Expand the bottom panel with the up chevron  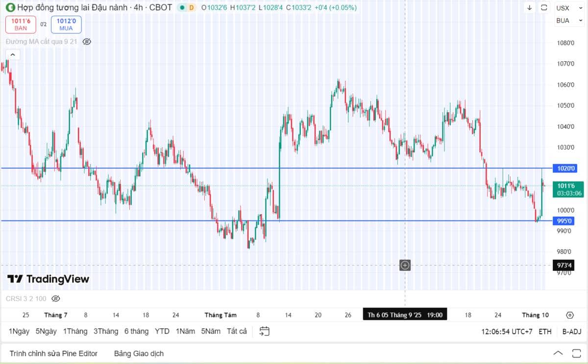(x=558, y=353)
